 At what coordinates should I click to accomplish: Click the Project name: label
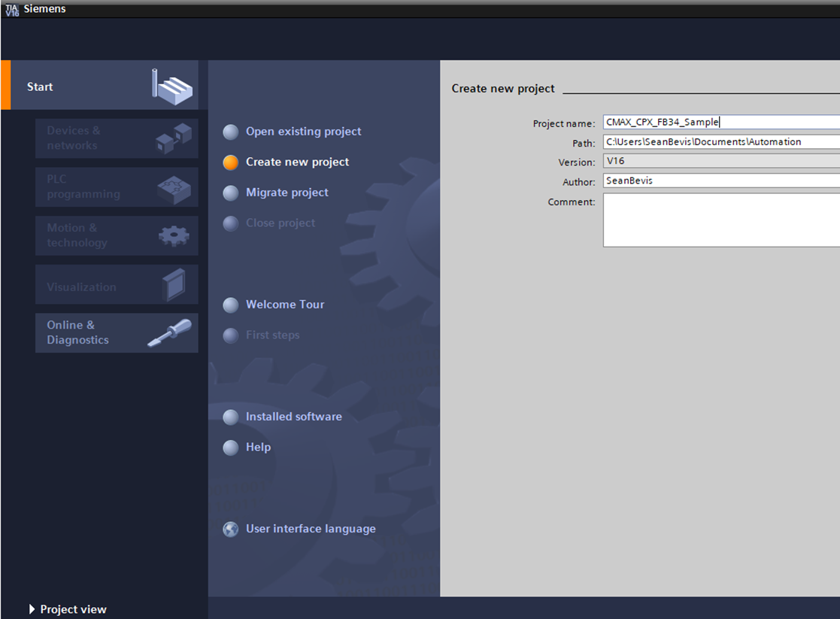[563, 123]
